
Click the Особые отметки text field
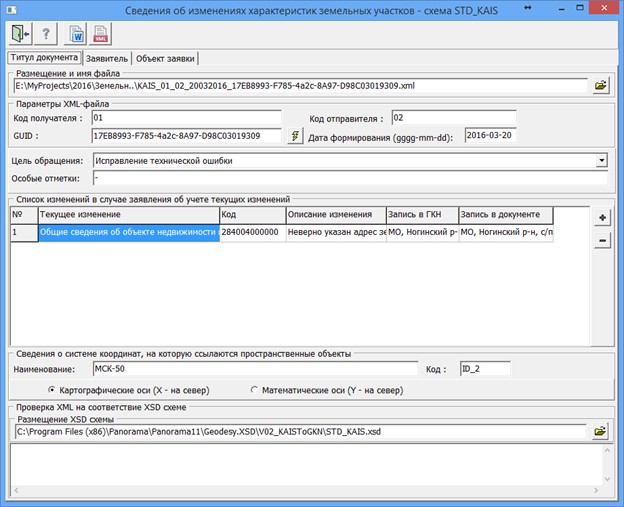point(350,178)
